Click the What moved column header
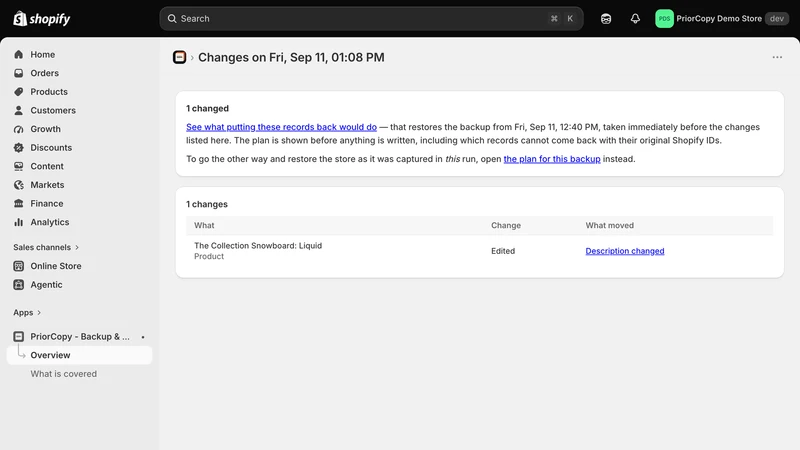Viewport: 800px width, 450px height. (x=609, y=226)
